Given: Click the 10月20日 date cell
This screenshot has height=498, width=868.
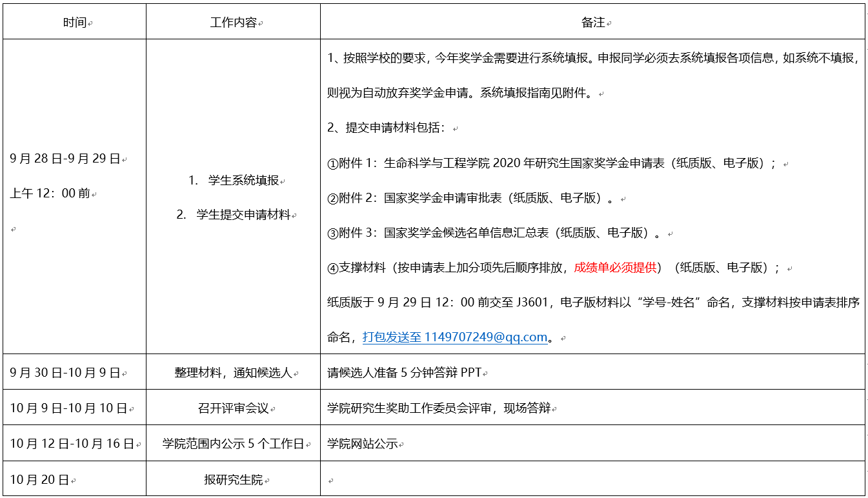Looking at the screenshot, I should click(x=39, y=479).
